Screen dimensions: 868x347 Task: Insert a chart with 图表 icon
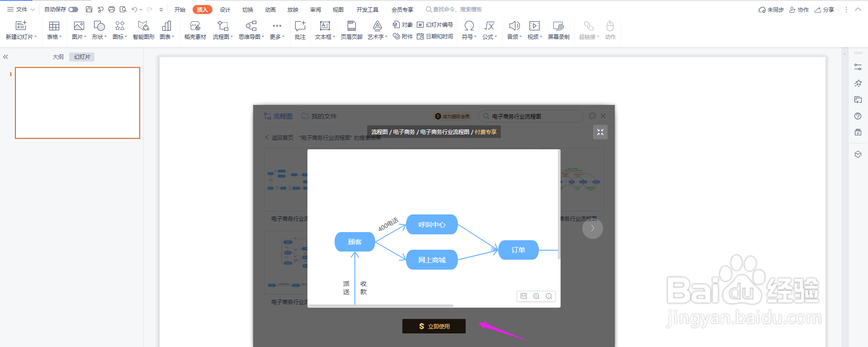167,26
